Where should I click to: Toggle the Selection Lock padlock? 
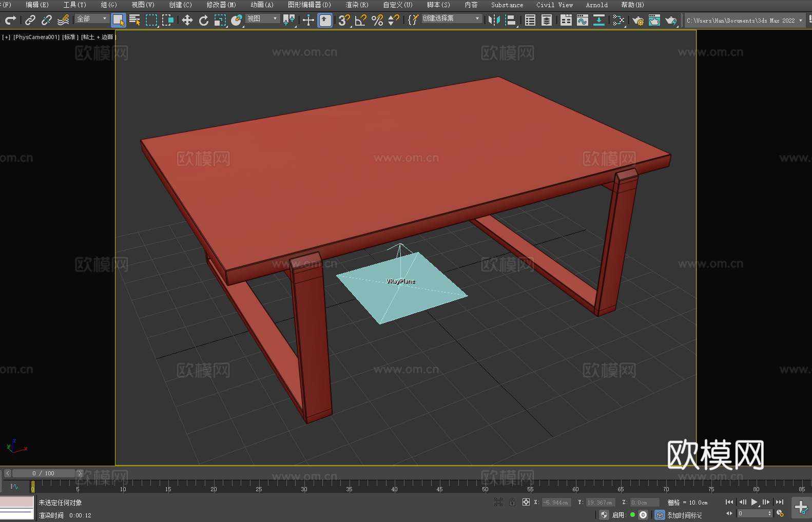[512, 502]
